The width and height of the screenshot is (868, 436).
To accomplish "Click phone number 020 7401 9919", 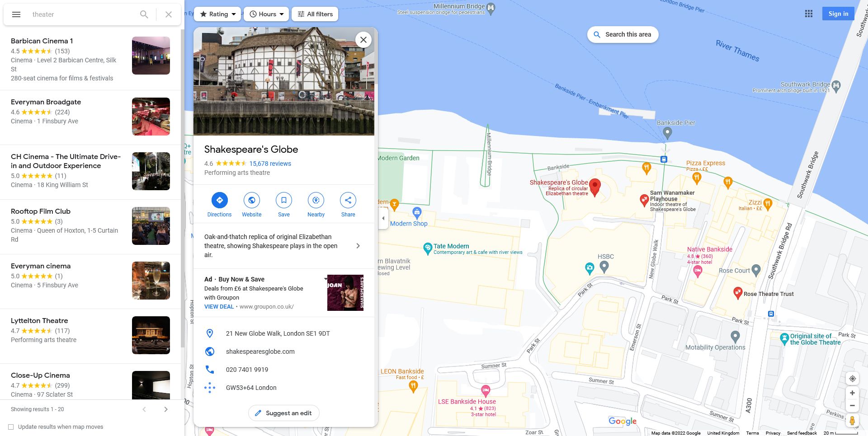I will 284,370.
